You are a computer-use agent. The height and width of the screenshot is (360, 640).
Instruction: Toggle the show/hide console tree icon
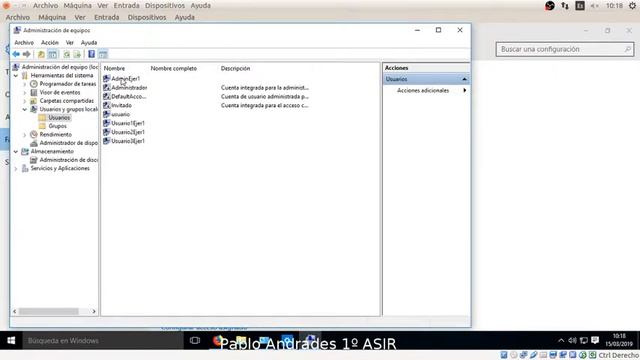tap(53, 54)
